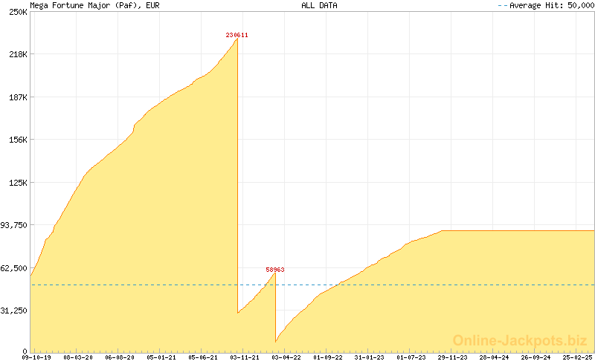Click the 156K y-axis label
The width and height of the screenshot is (595, 364).
pos(18,140)
